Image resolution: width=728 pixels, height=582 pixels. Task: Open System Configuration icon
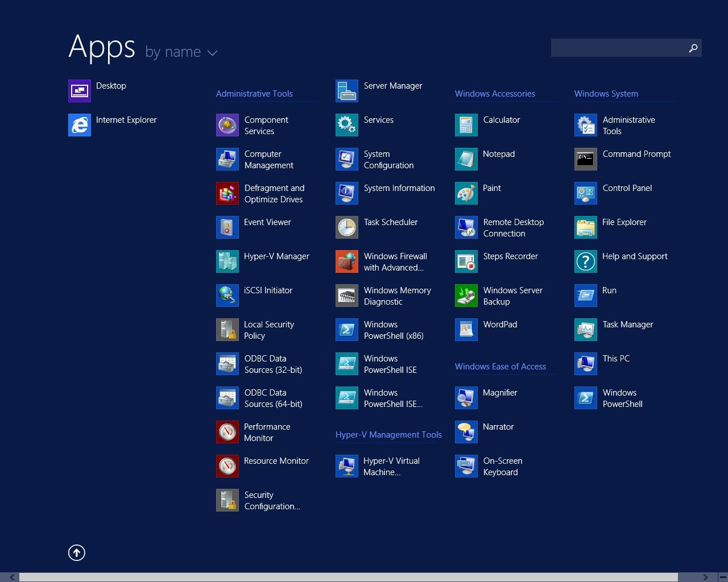pos(347,159)
